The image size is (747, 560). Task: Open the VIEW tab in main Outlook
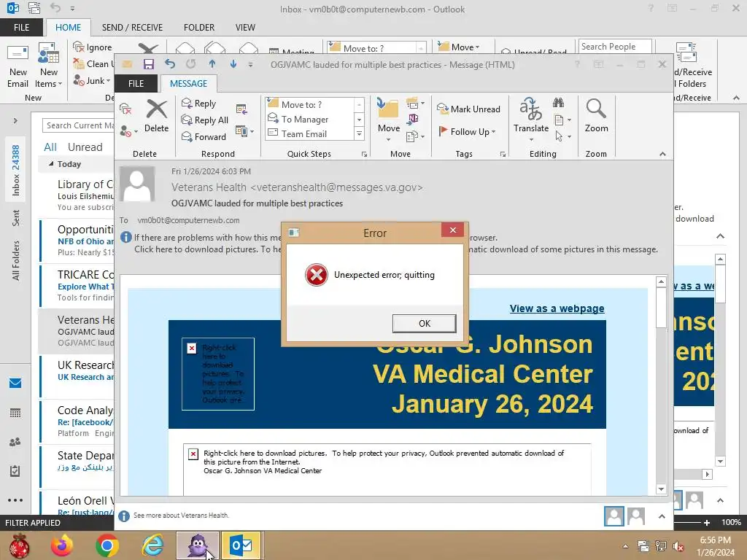point(245,28)
